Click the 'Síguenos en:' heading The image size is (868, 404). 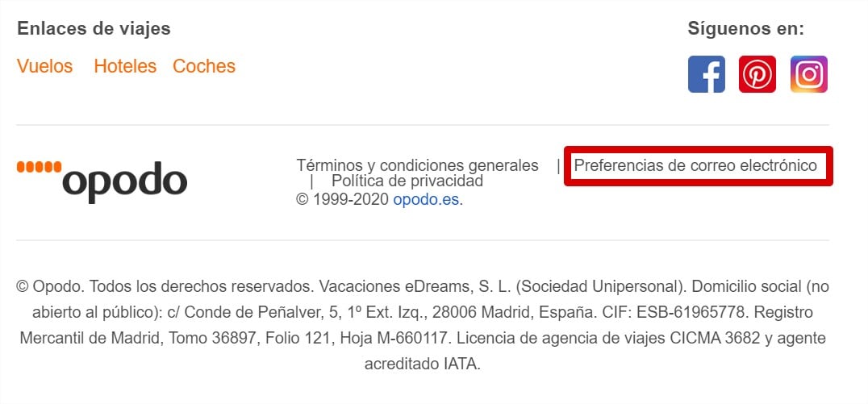[745, 28]
